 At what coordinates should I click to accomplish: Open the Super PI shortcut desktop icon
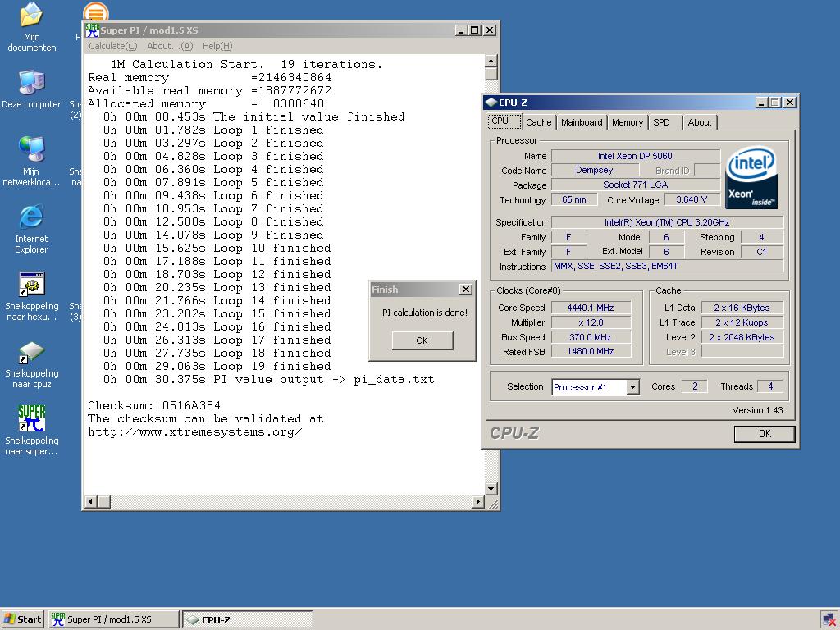click(32, 430)
